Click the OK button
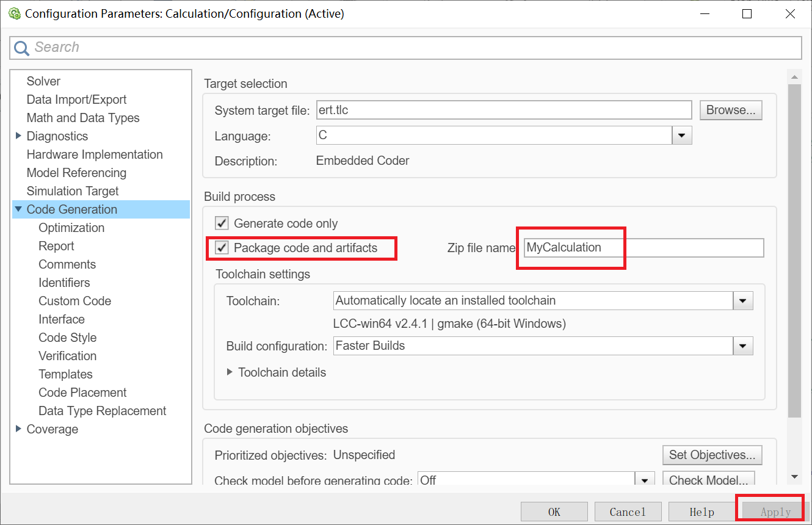The height and width of the screenshot is (525, 812). 554,512
